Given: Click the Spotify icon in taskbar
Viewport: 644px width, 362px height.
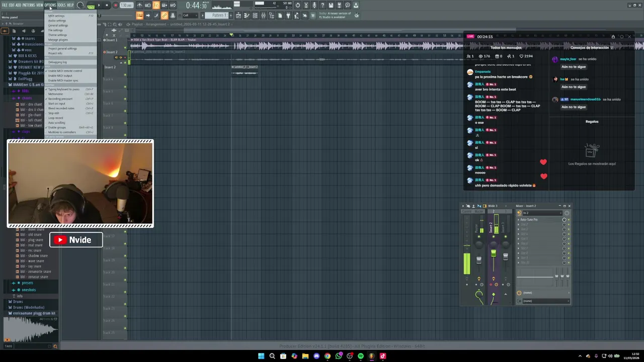Looking at the screenshot, I should pos(361,356).
